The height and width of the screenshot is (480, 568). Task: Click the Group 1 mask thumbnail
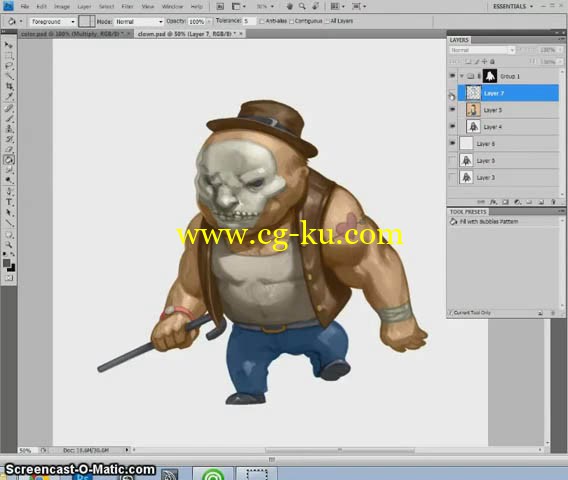point(490,76)
